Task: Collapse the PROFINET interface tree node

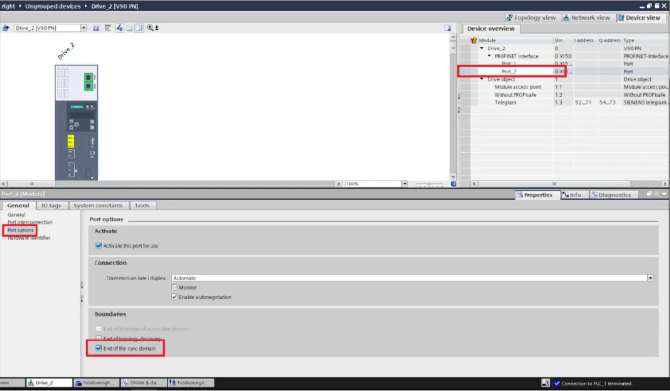Action: tap(490, 56)
